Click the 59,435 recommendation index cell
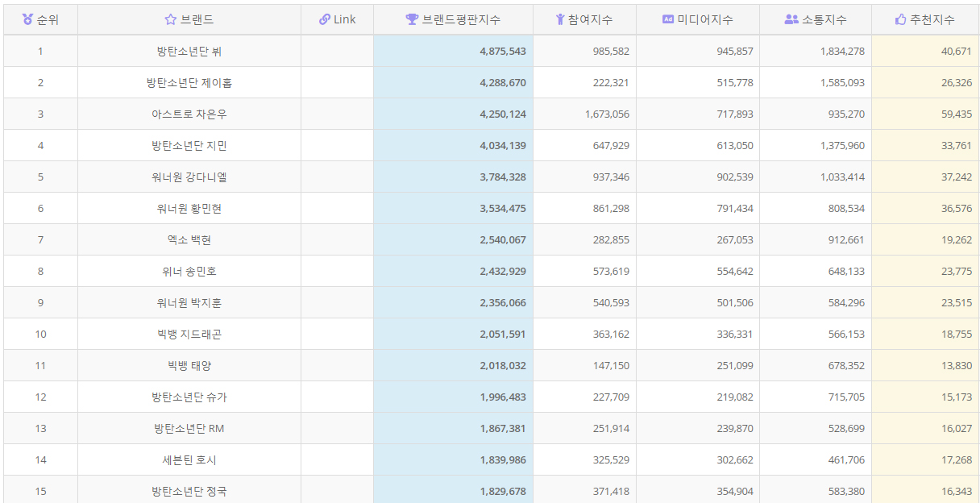This screenshot has width=980, height=503. coord(956,114)
